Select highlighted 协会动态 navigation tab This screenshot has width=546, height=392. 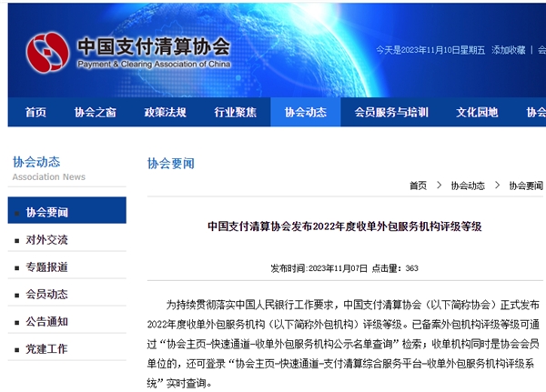point(306,112)
